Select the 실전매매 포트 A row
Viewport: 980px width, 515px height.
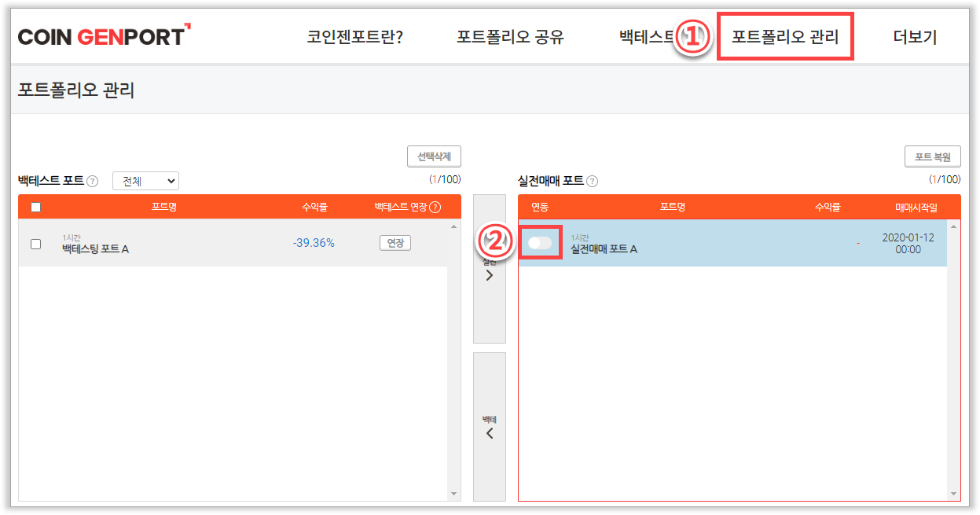click(707, 244)
